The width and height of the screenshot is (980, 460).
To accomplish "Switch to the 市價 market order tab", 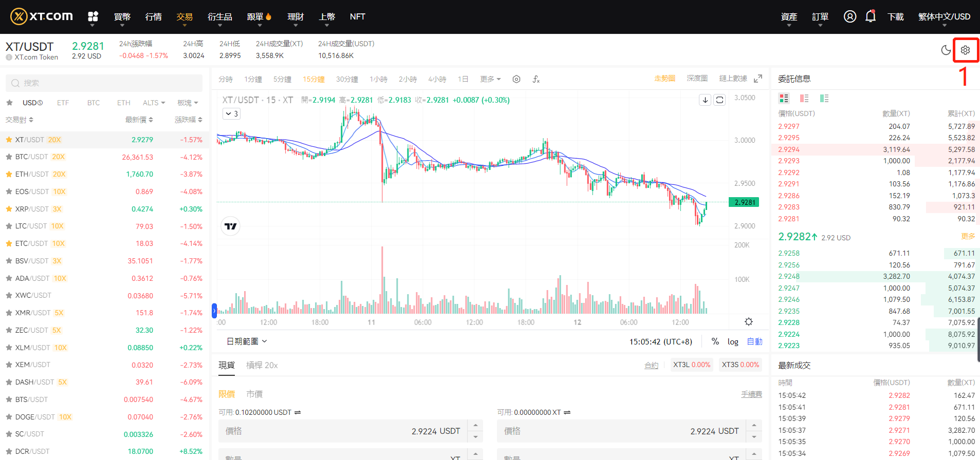I will click(254, 394).
